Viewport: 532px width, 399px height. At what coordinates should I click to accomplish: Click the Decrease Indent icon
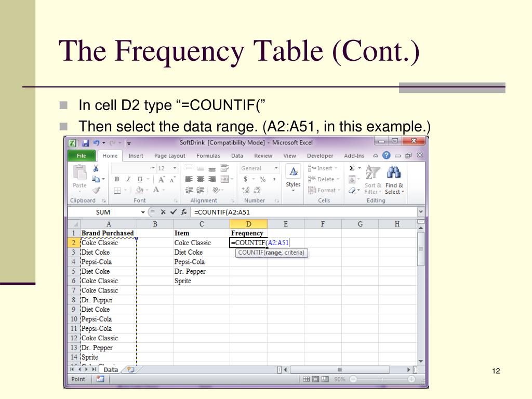(189, 190)
